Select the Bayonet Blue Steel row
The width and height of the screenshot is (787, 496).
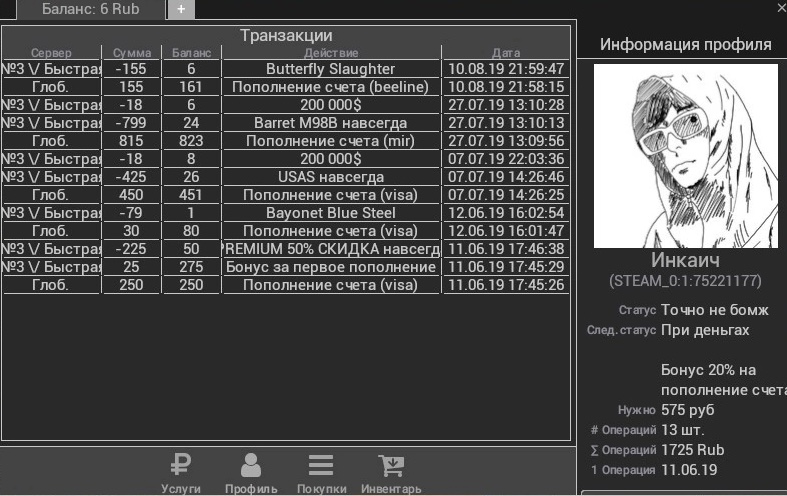pos(330,213)
